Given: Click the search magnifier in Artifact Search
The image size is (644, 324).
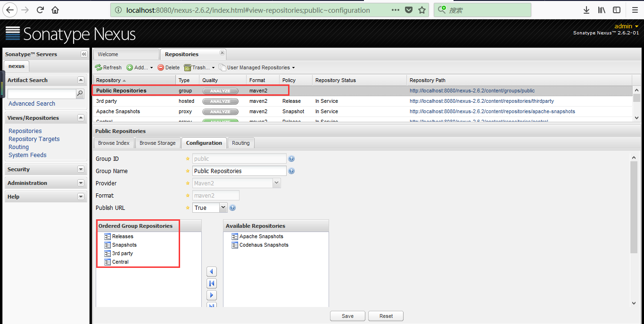Looking at the screenshot, I should click(80, 94).
